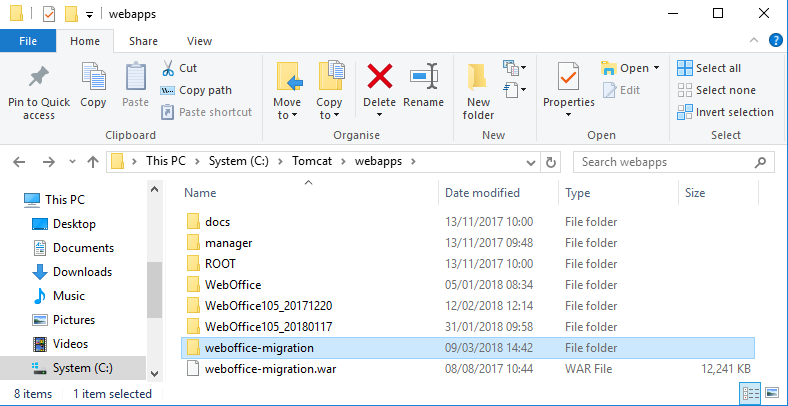Click Copy path in Clipboard group
This screenshot has height=406, width=788.
pyautogui.click(x=196, y=90)
